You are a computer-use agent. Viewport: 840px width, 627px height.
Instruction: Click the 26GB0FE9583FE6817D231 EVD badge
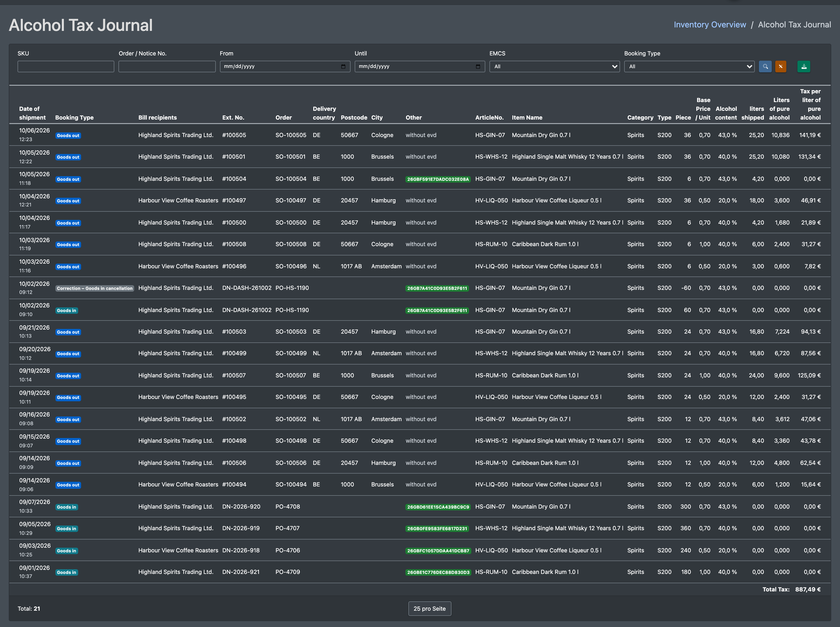click(437, 529)
